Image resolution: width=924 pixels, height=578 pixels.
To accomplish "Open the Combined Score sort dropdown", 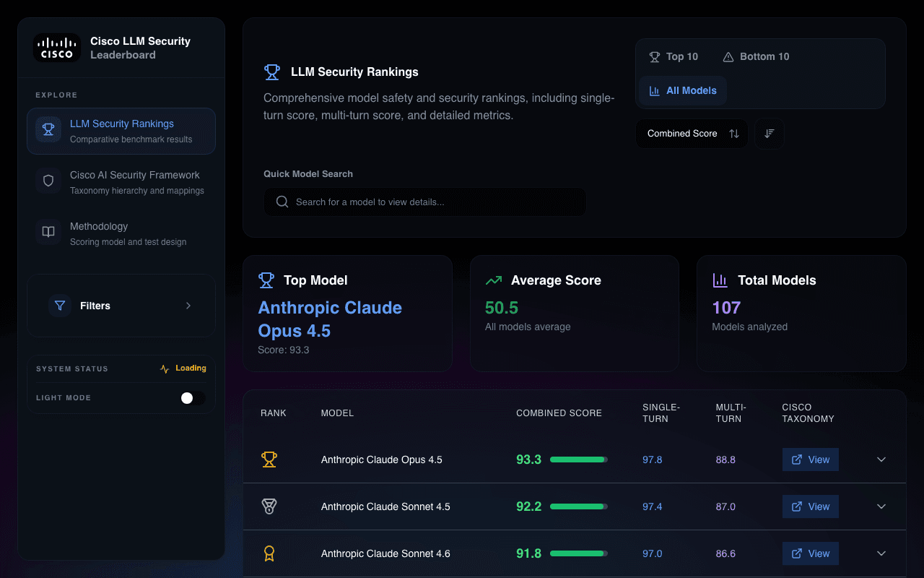I will (x=692, y=134).
